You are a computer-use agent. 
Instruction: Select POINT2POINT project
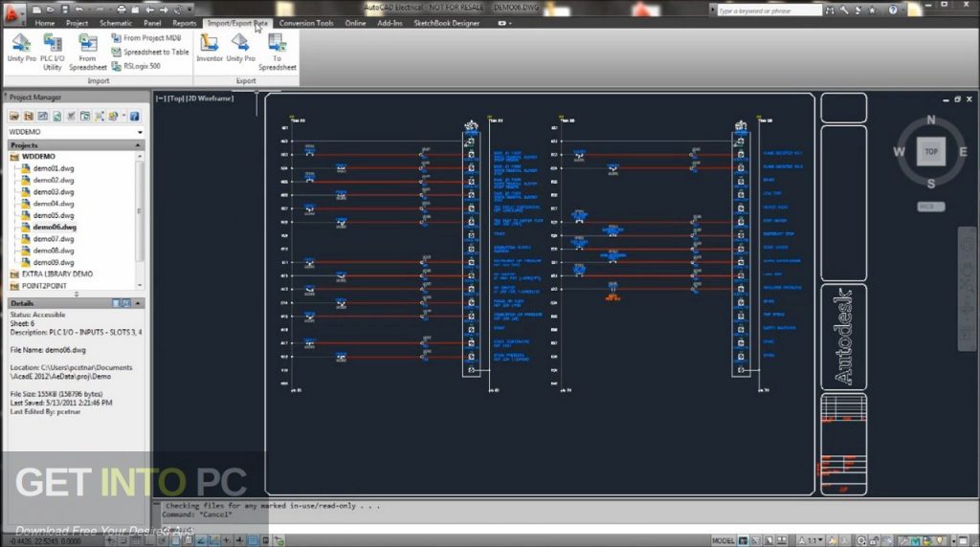click(44, 286)
